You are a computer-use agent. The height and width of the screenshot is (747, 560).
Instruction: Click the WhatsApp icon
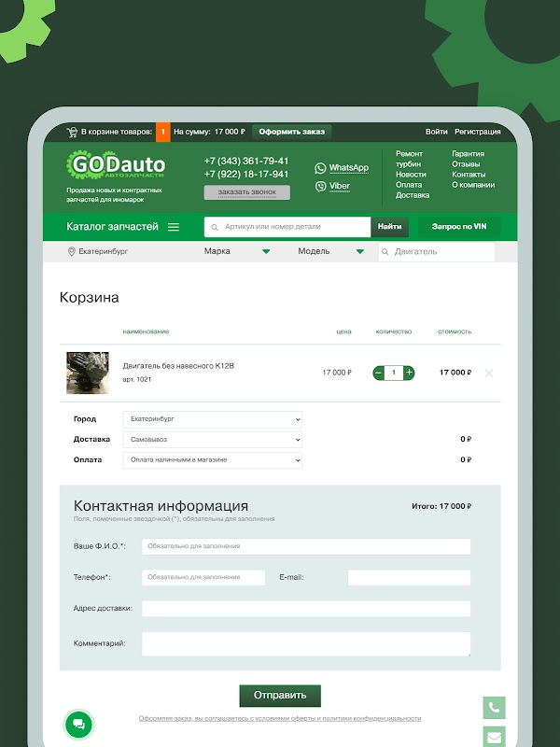click(320, 168)
